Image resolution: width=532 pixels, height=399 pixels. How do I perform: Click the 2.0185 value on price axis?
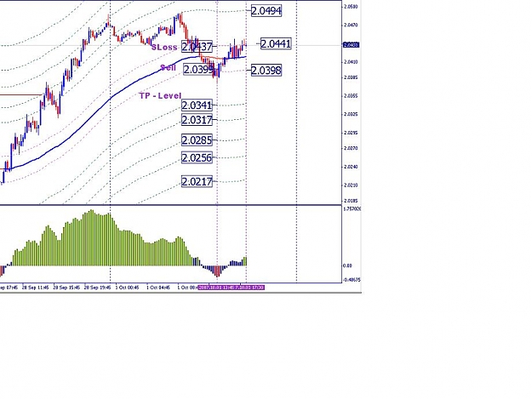coord(351,201)
